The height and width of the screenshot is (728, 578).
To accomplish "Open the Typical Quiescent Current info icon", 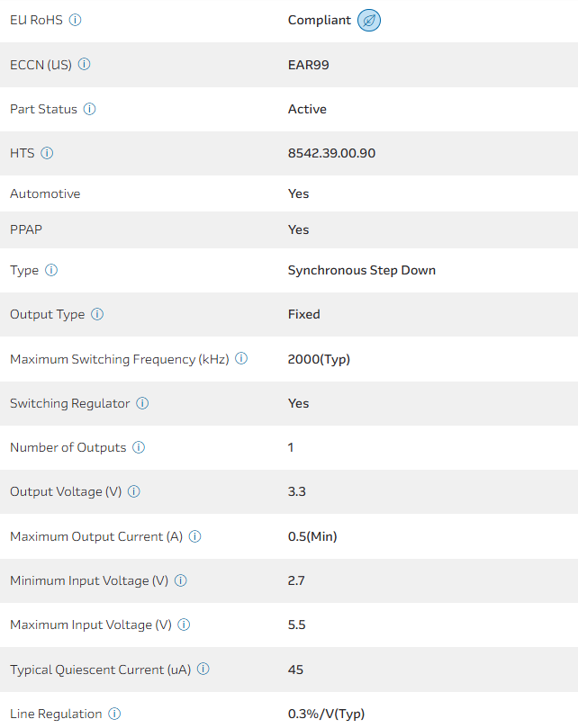I will pyautogui.click(x=203, y=670).
